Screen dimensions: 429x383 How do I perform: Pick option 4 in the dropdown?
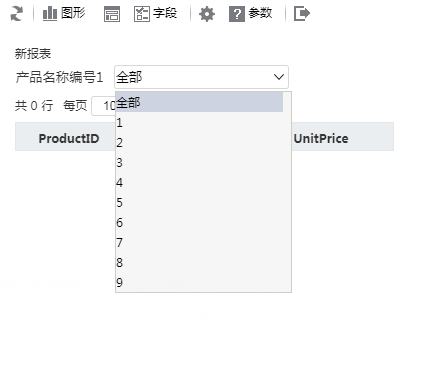pos(199,182)
